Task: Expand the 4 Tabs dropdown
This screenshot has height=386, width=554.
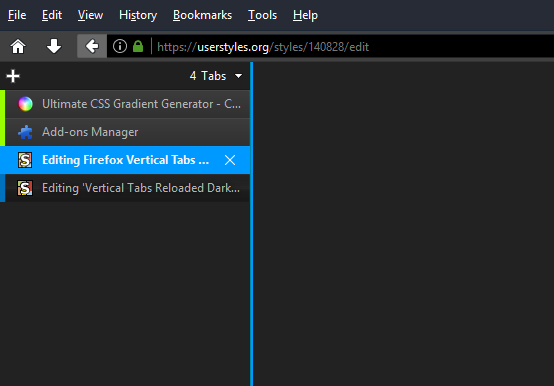Action: 216,76
